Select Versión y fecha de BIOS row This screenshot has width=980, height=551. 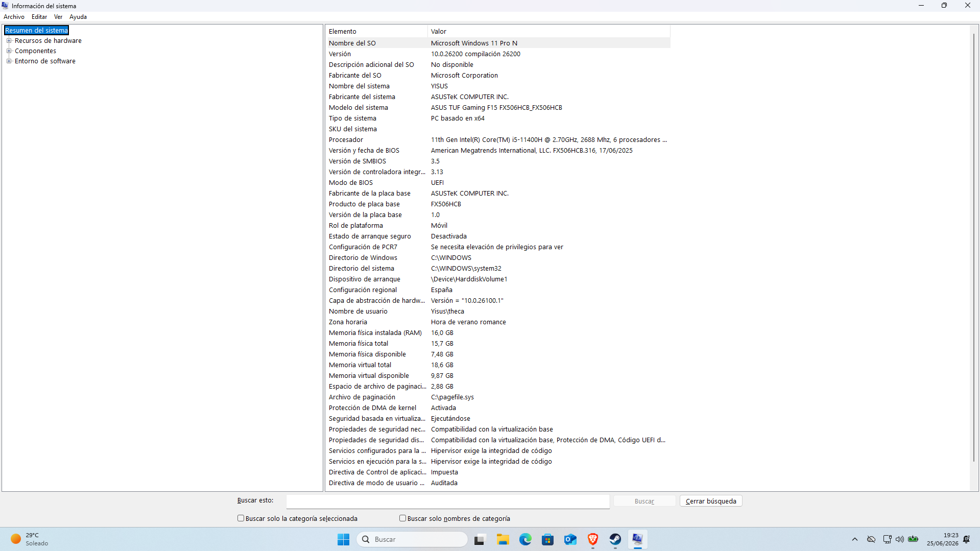[498, 151]
